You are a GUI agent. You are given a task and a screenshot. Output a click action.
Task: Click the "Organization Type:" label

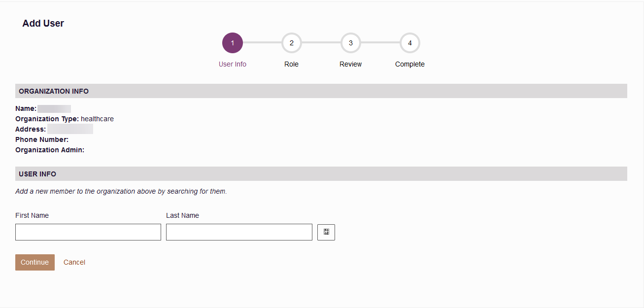coord(47,119)
